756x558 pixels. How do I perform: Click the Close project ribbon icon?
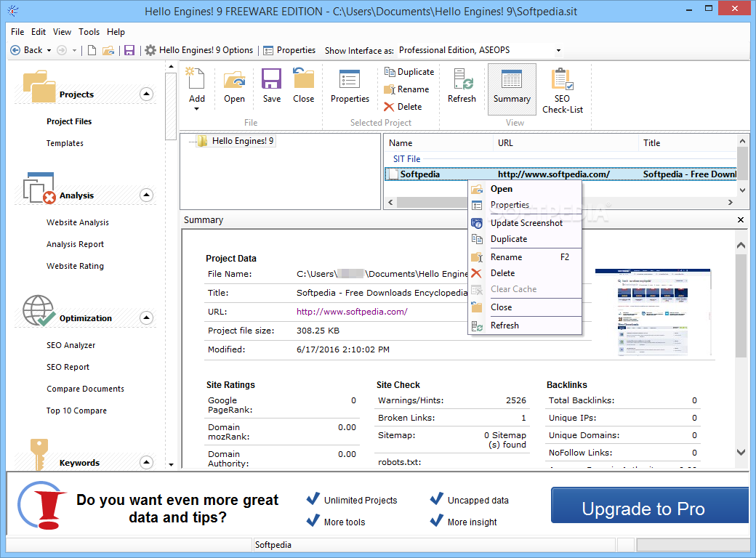point(303,79)
